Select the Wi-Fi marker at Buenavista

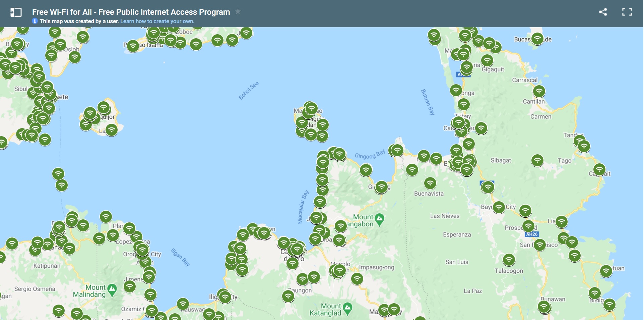430,183
